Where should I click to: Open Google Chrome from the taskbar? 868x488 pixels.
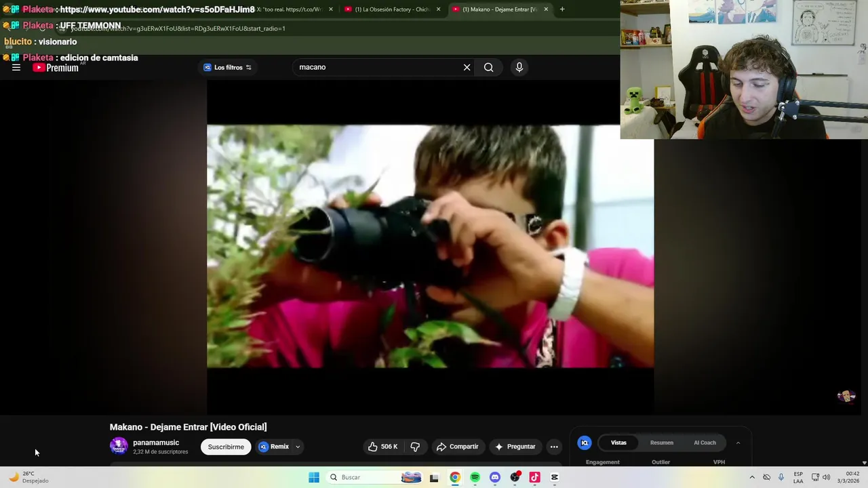click(455, 477)
